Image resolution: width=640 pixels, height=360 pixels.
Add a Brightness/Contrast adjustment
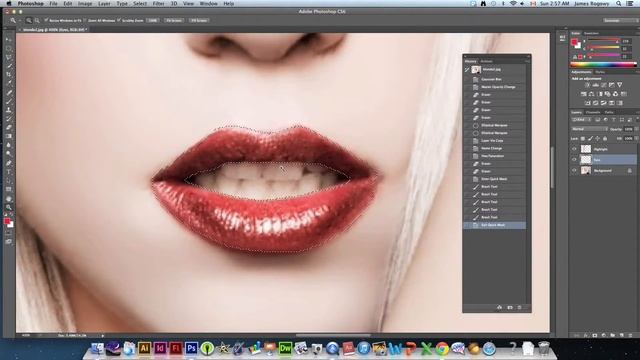pos(587,85)
